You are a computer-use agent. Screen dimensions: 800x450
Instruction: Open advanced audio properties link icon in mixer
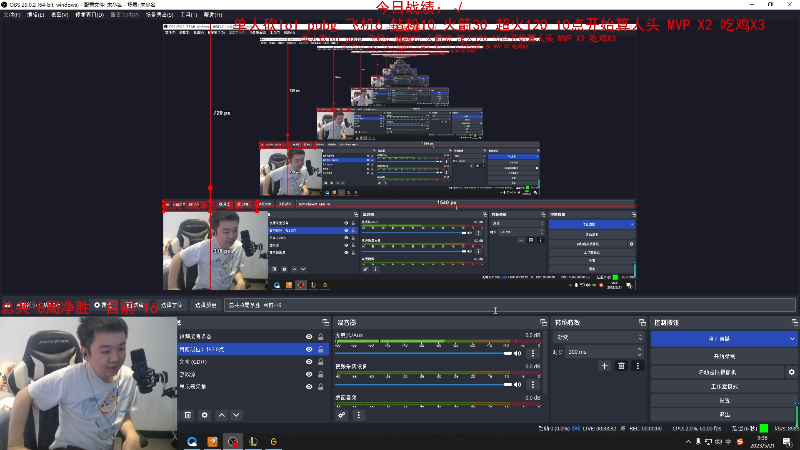pyautogui.click(x=342, y=415)
